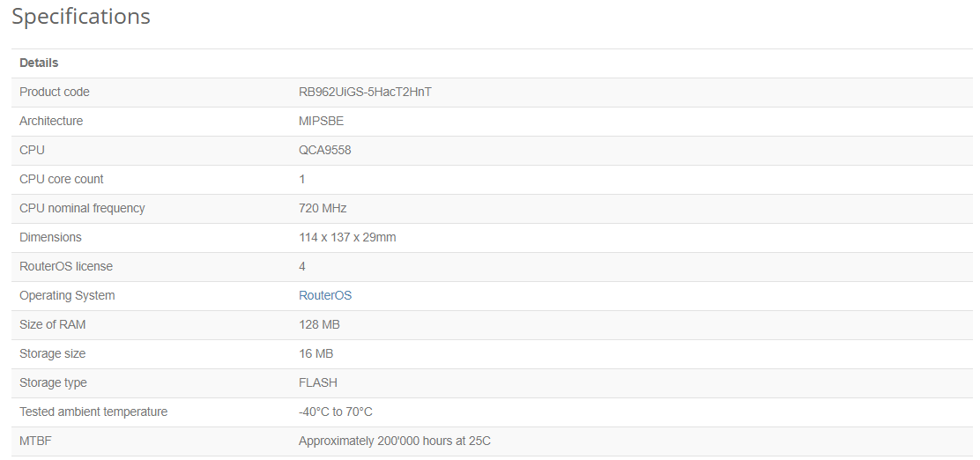Click the FLASH storage type value
This screenshot has width=980, height=460.
coord(318,382)
